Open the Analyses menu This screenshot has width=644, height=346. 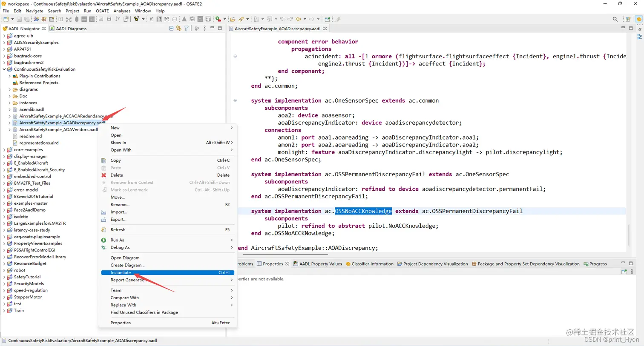[122, 11]
